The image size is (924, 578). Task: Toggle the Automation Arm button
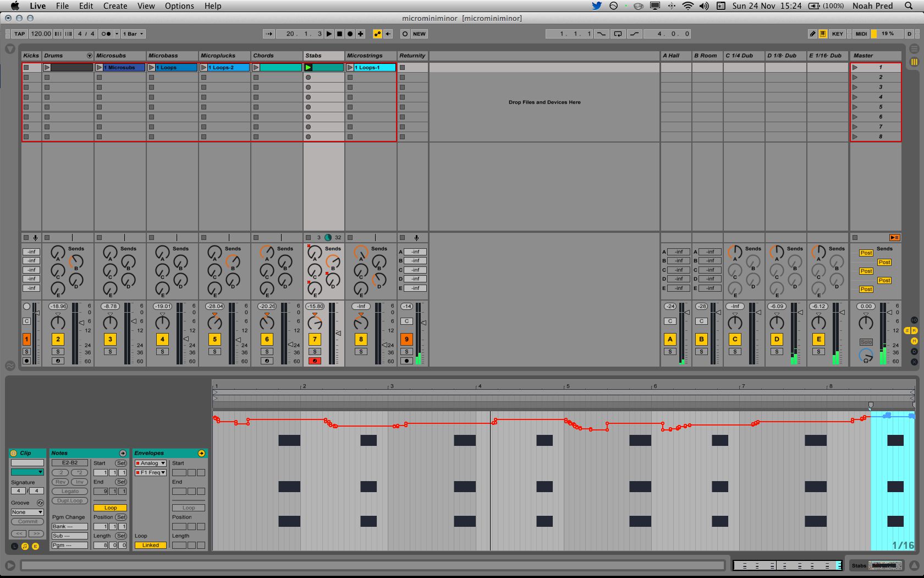click(x=377, y=34)
